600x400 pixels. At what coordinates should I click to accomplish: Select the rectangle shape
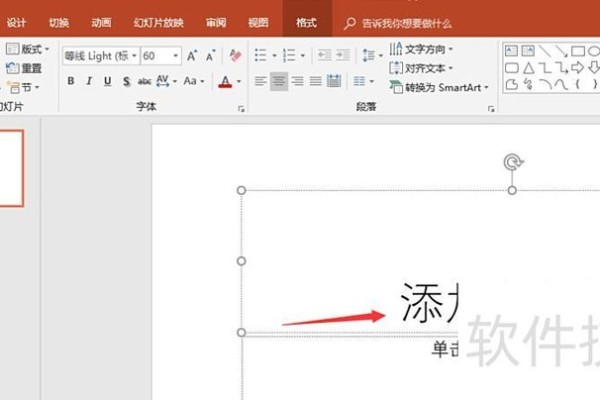coord(578,51)
